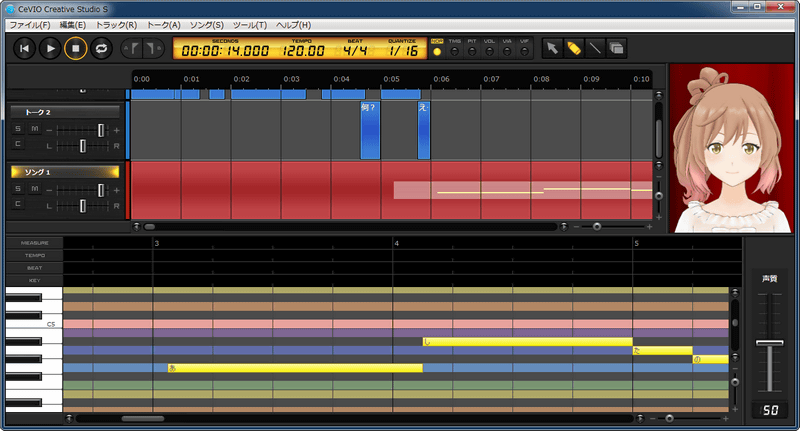Solo the トーク 2 track
This screenshot has width=800, height=431.
(18, 129)
